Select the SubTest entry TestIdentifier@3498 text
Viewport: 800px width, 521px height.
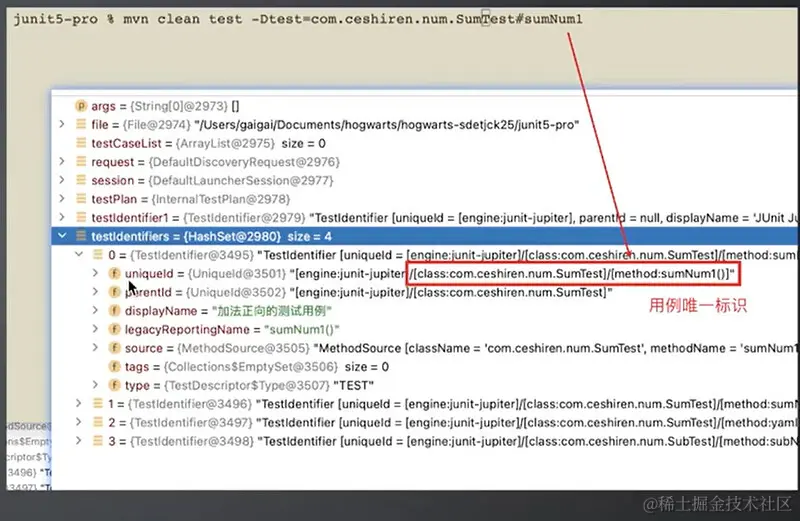525,441
